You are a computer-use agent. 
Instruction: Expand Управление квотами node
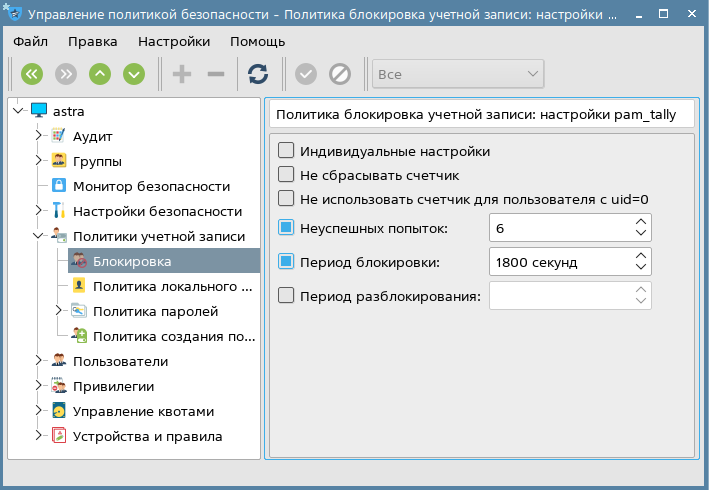pyautogui.click(x=38, y=410)
